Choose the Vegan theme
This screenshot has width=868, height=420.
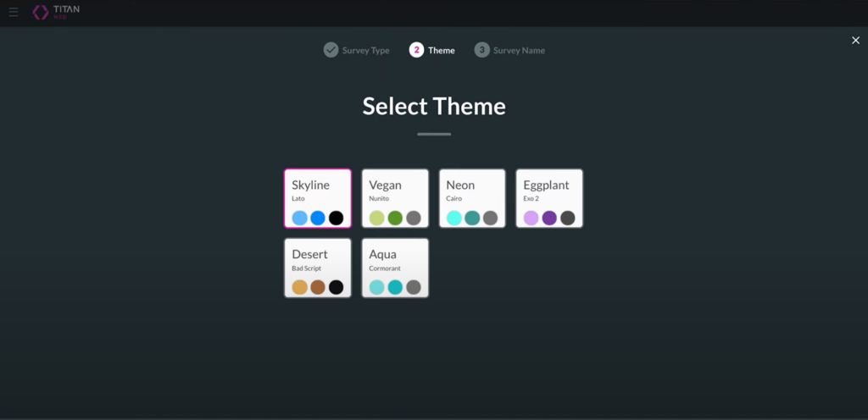point(395,198)
